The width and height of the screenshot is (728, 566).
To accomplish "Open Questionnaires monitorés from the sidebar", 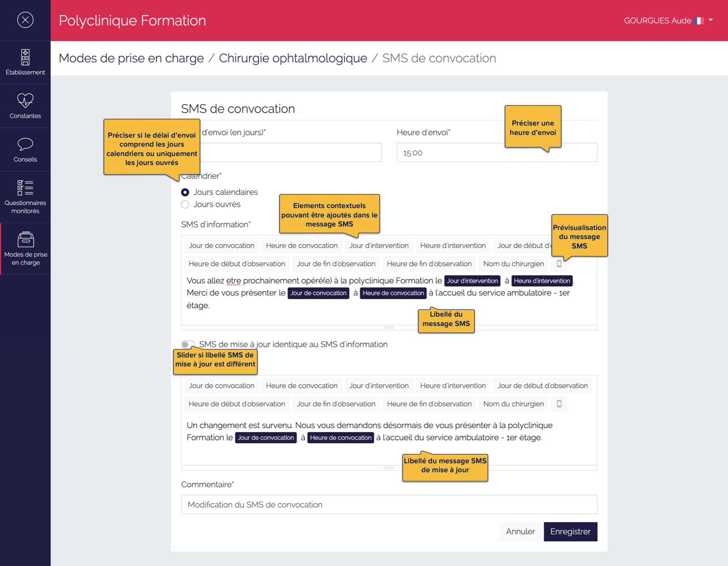I will tap(25, 196).
